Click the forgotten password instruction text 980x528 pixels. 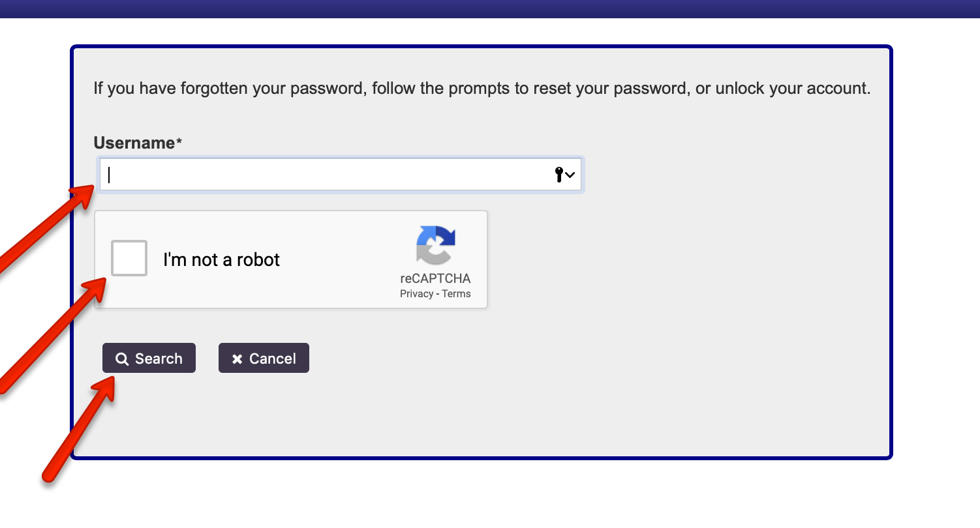coord(482,88)
